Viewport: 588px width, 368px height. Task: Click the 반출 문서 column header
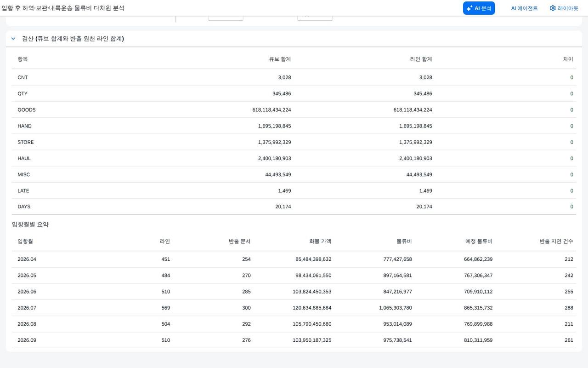pos(240,241)
